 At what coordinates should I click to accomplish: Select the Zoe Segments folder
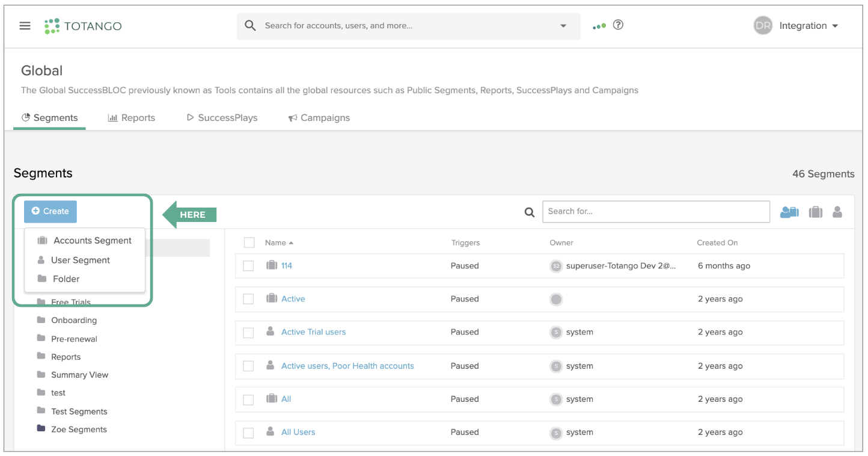(x=79, y=430)
